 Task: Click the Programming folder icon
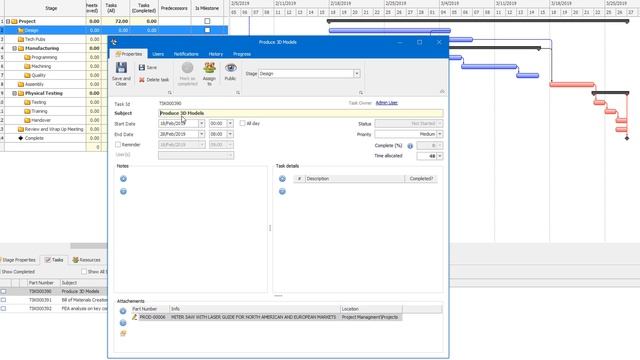pyautogui.click(x=27, y=57)
